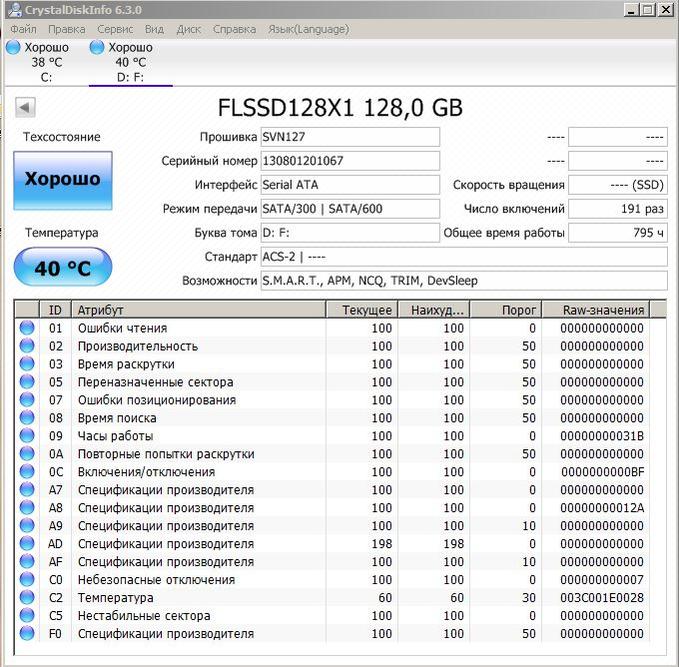Click the Число включений field showing 191 раз

[x=618, y=209]
